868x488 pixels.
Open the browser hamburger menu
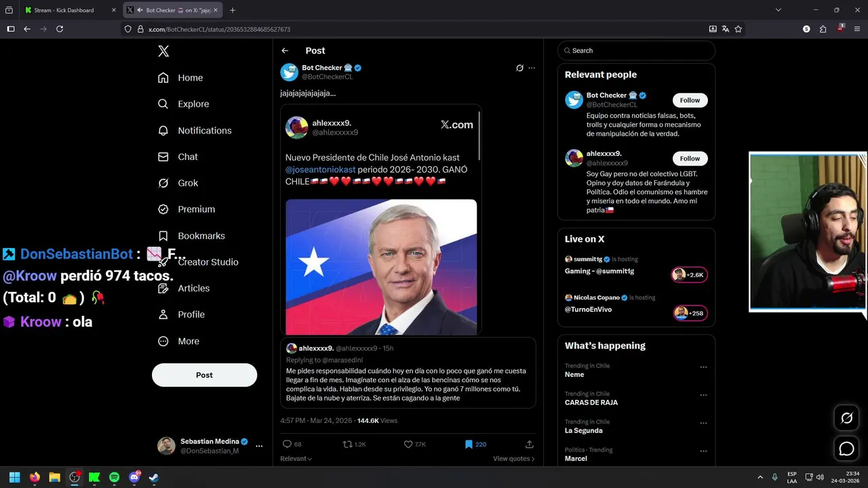click(x=857, y=29)
